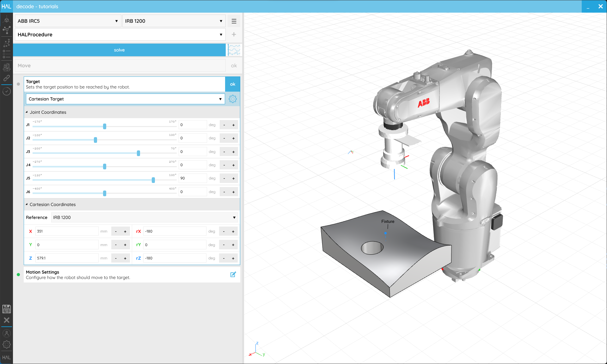Increase X coordinate with plus button

click(125, 232)
